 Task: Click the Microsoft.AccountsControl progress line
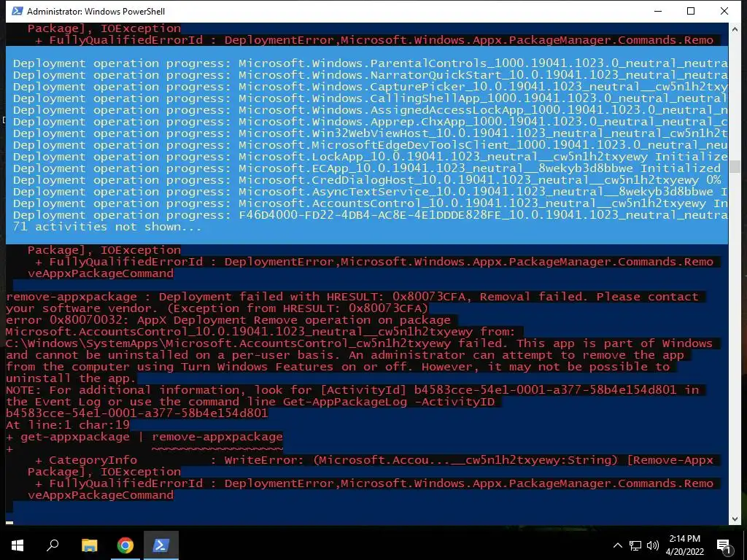(370, 203)
